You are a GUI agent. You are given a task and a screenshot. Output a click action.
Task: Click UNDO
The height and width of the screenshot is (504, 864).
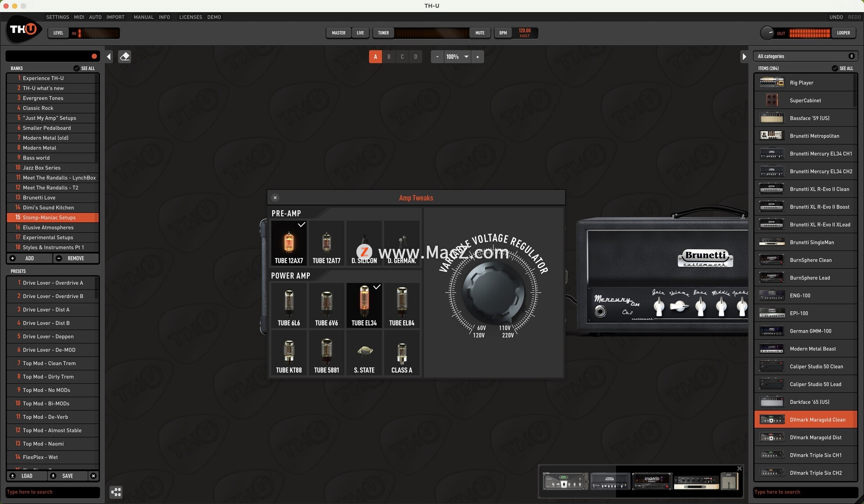click(x=836, y=17)
